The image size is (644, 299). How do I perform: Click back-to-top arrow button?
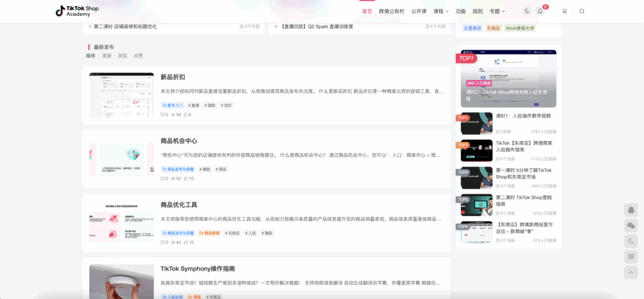point(631,273)
